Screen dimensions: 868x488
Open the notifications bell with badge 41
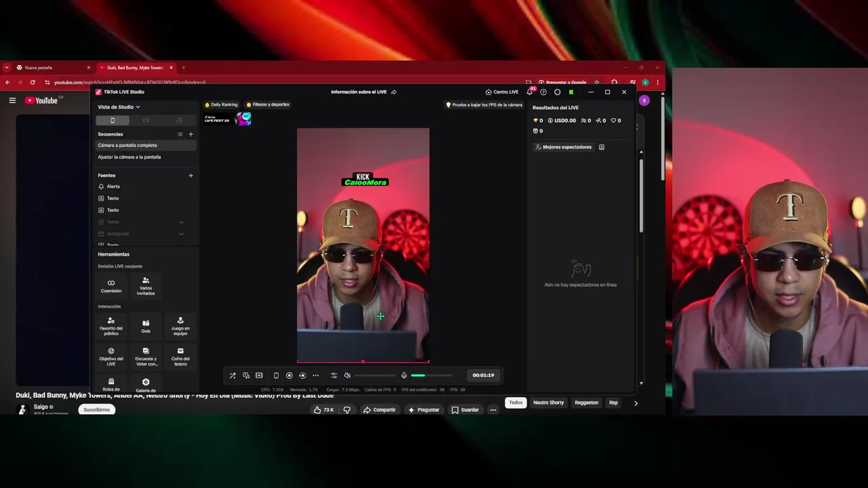[x=530, y=91]
